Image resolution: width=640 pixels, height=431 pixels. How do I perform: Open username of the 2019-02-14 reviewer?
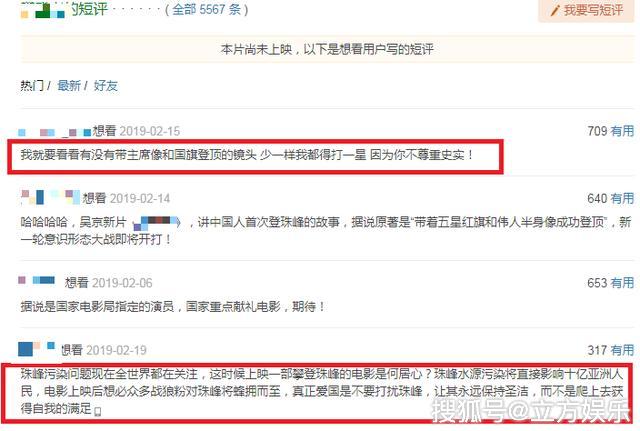pos(51,197)
